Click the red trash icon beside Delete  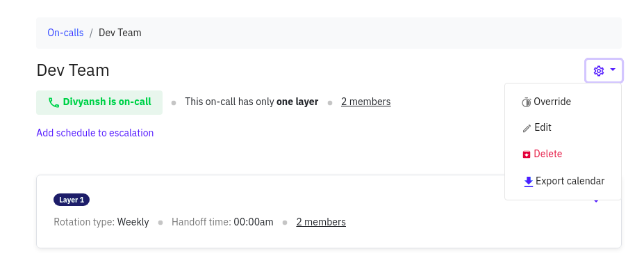click(526, 154)
